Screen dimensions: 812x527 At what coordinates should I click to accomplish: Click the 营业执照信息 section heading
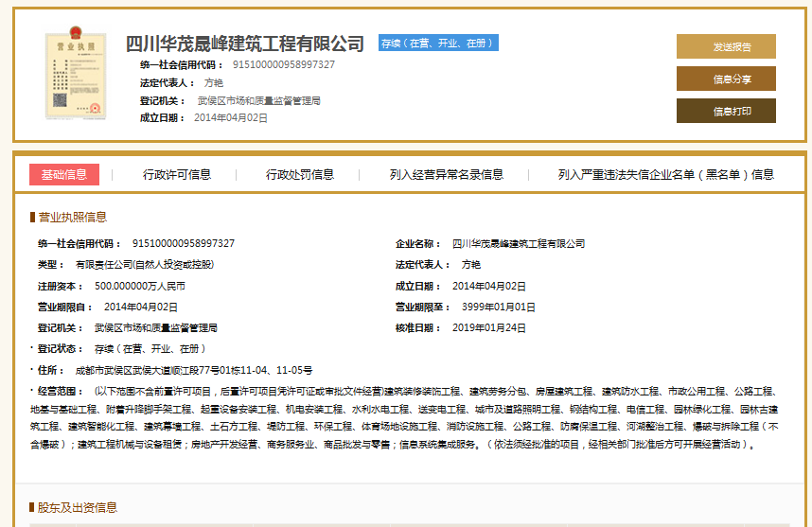(73, 217)
